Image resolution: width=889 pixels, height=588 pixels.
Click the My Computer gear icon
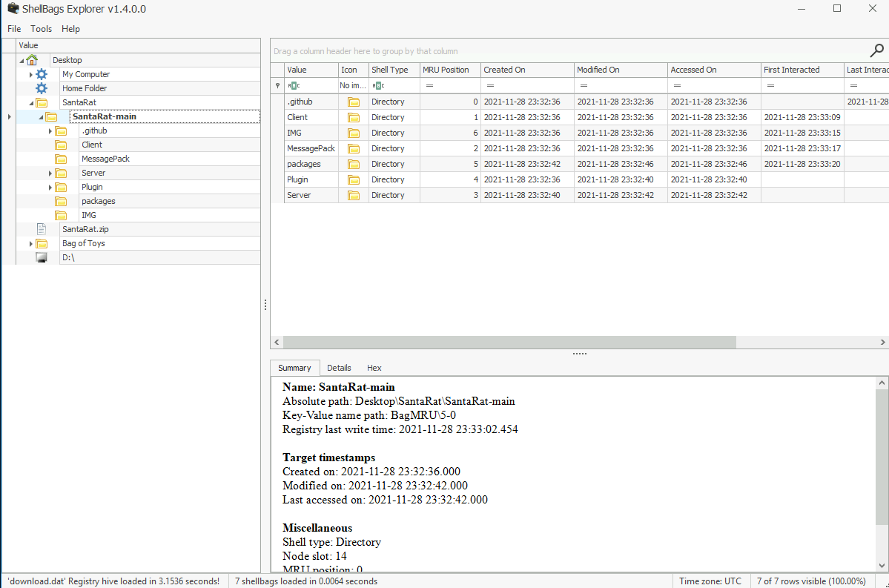point(42,74)
